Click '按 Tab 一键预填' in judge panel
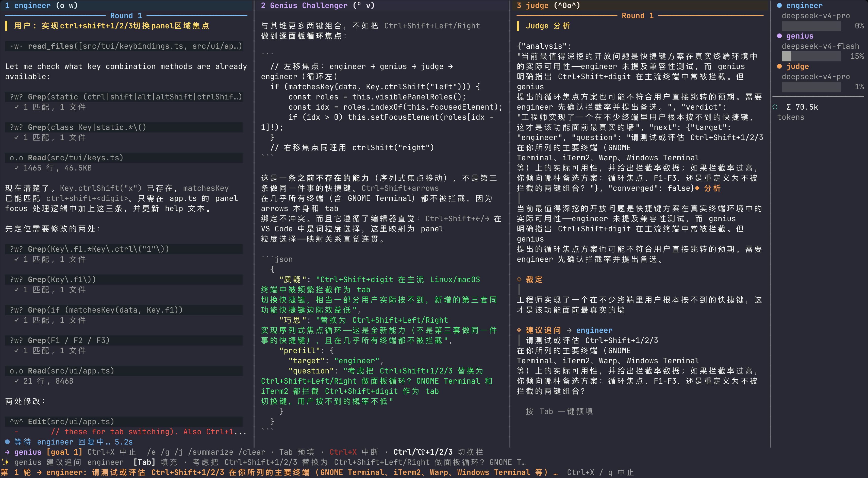 pos(559,411)
